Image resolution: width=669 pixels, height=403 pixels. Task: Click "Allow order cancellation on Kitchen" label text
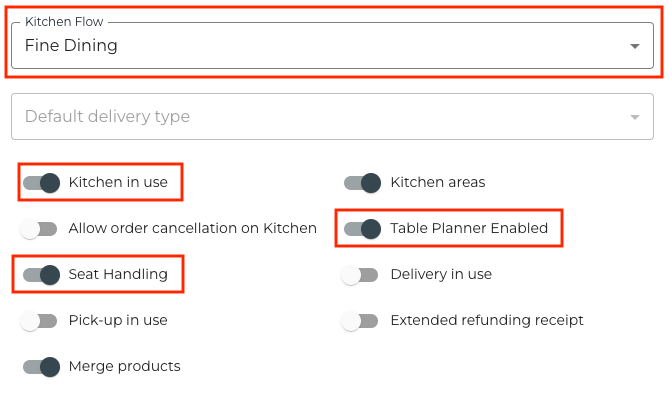click(192, 229)
